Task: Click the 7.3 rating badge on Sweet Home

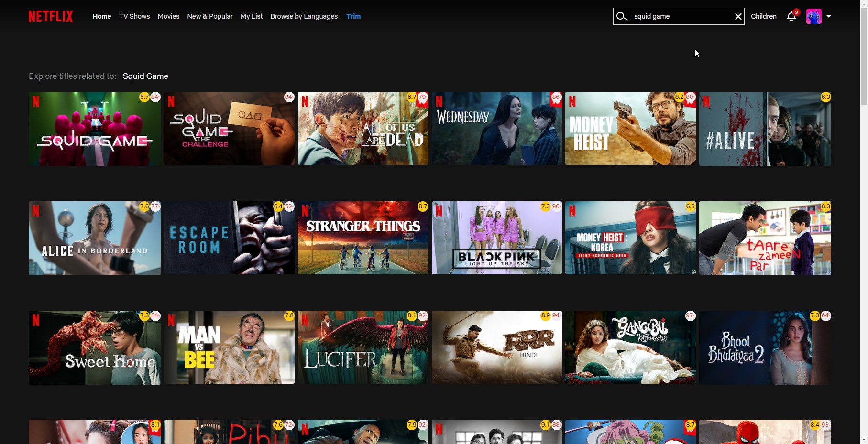Action: click(x=144, y=316)
